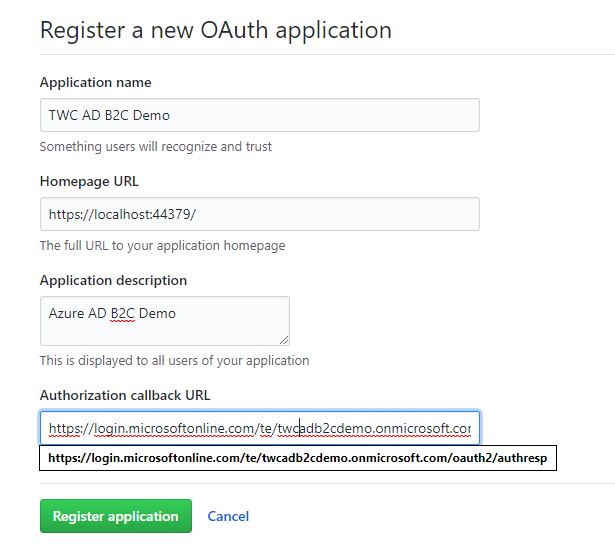Grab the description textarea resize handle

[284, 340]
